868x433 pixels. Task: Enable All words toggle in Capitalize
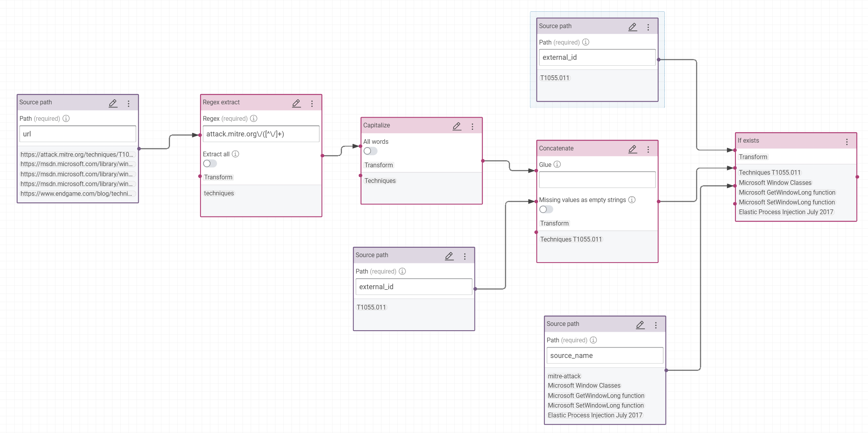coord(370,151)
